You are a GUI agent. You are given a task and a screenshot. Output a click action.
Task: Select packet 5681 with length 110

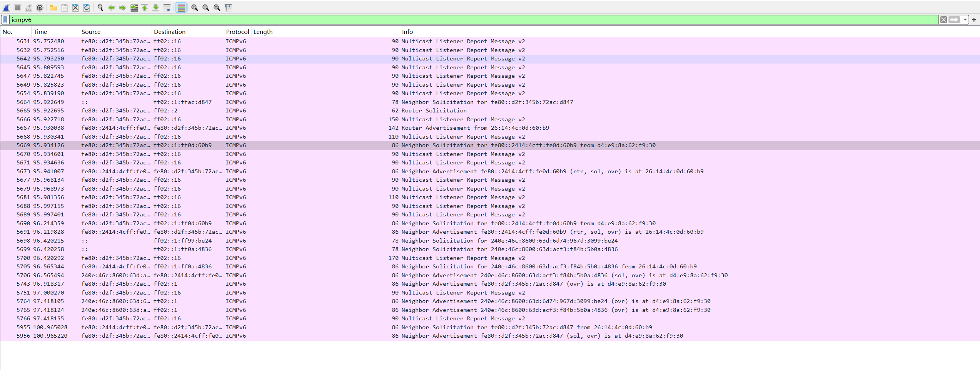(490, 197)
